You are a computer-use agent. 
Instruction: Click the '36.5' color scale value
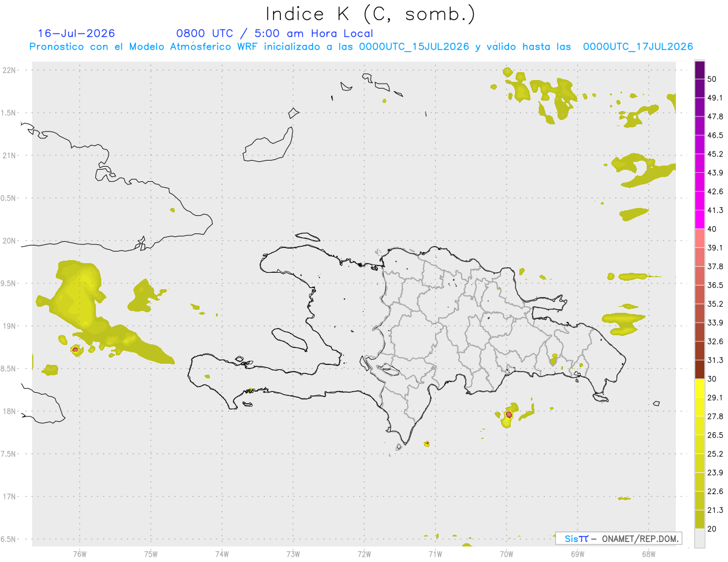(x=715, y=285)
